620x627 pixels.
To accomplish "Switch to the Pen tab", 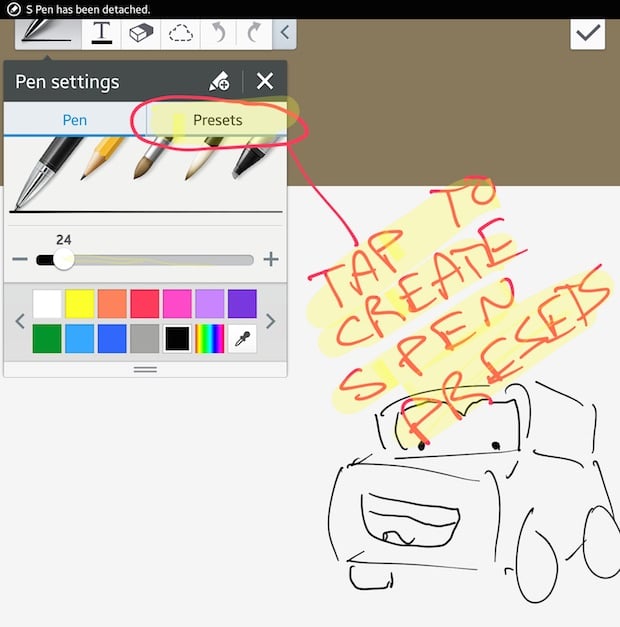I will point(75,120).
